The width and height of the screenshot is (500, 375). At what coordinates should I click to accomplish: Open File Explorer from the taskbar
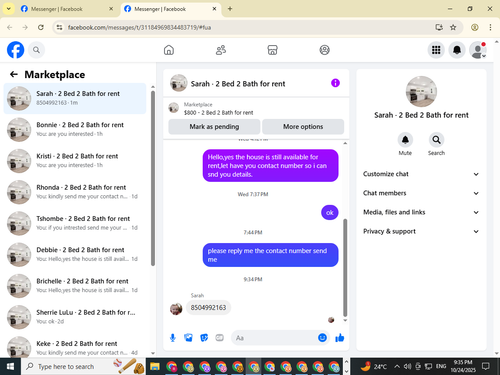155,367
